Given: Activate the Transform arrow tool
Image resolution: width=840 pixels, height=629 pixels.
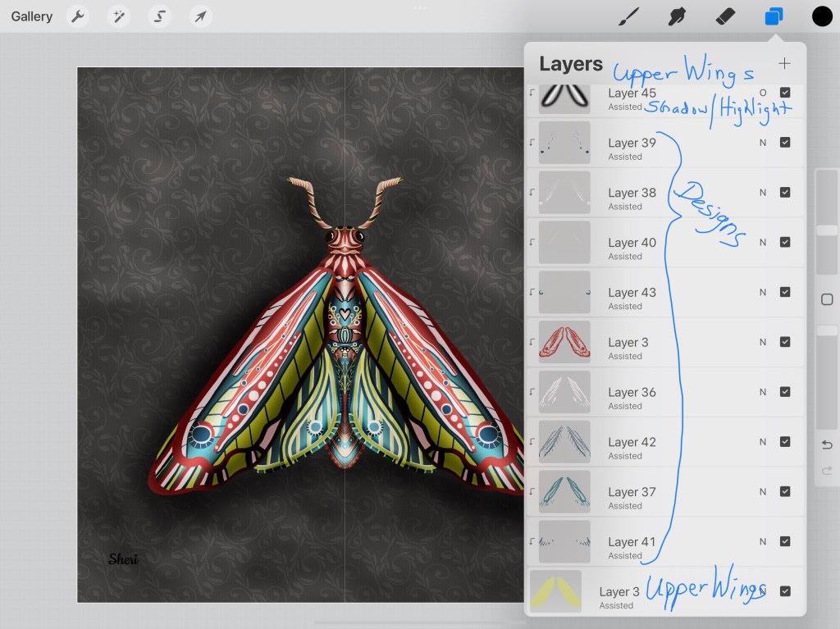Looking at the screenshot, I should 200,16.
